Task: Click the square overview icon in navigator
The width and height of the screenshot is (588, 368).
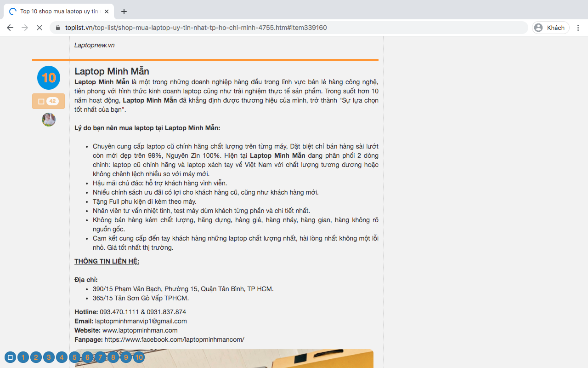Action: point(10,357)
